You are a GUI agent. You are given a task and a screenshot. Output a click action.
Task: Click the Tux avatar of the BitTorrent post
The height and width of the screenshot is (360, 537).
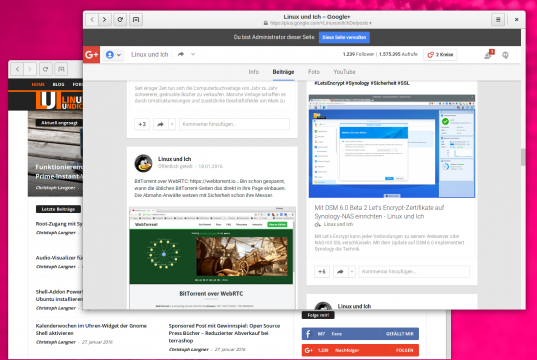point(143,163)
